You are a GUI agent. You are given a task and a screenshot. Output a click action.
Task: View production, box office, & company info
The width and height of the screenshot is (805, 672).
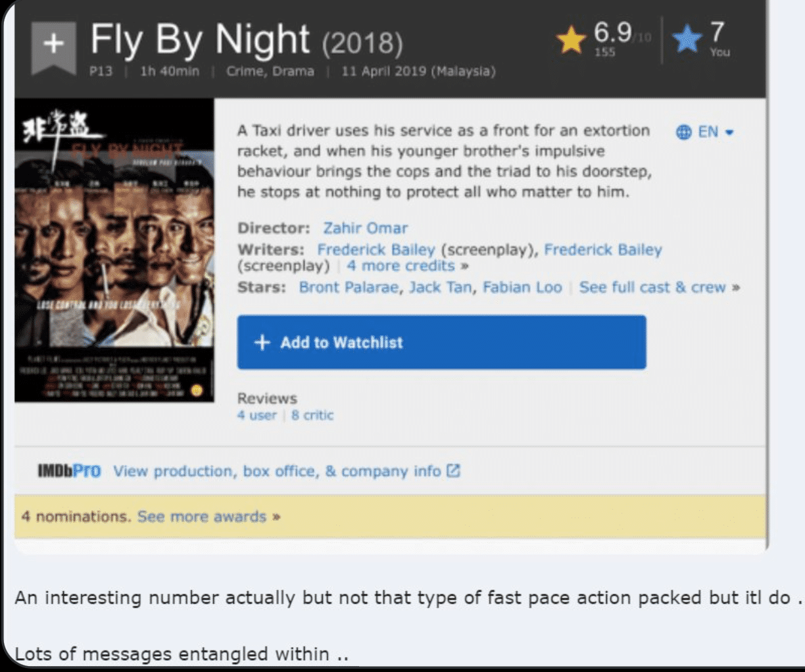point(277,471)
